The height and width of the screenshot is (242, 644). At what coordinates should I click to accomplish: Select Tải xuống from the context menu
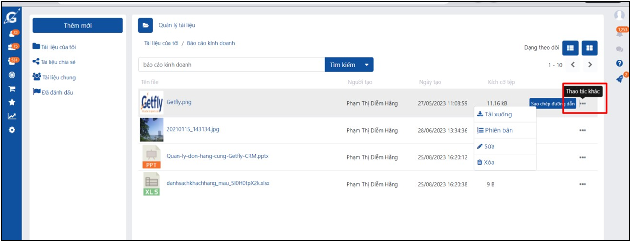tap(498, 114)
